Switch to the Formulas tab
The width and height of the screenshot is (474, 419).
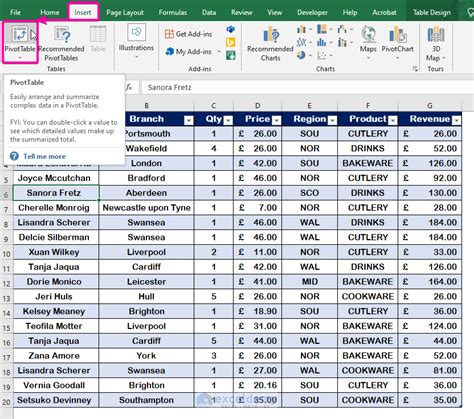[x=173, y=12]
